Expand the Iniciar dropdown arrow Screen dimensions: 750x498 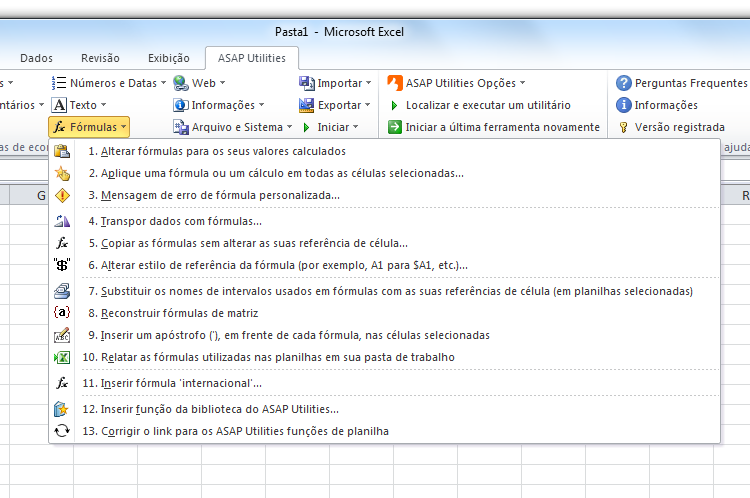[x=355, y=127]
